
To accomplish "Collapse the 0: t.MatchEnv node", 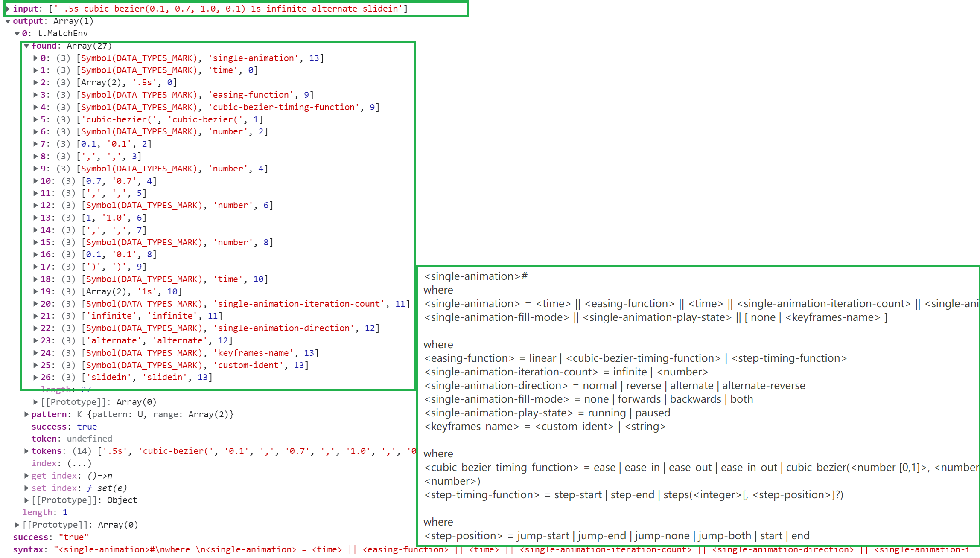I will pos(17,34).
